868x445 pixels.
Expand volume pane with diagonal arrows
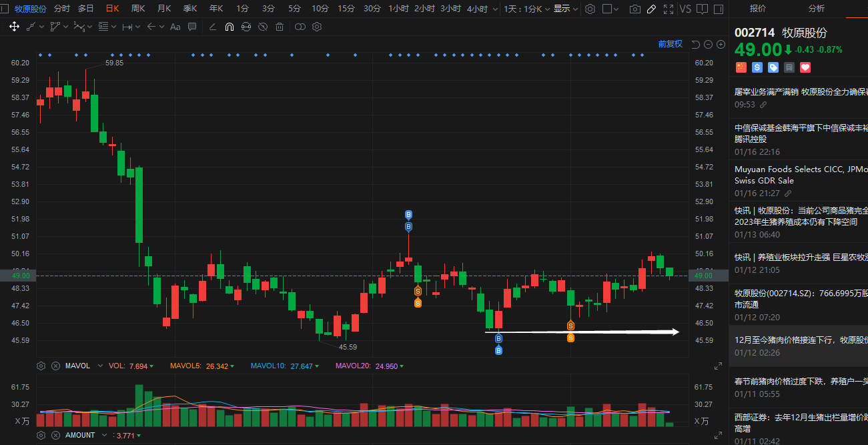718,366
